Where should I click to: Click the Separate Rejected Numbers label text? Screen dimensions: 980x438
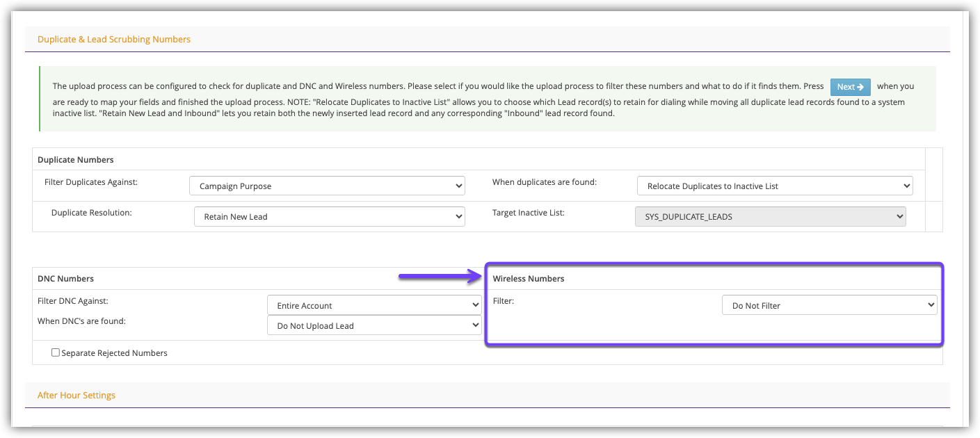pyautogui.click(x=115, y=353)
